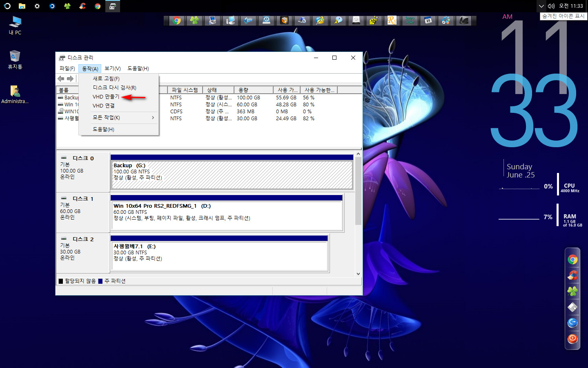
Task: Click the forward arrow toolbar button
Action: (x=70, y=79)
